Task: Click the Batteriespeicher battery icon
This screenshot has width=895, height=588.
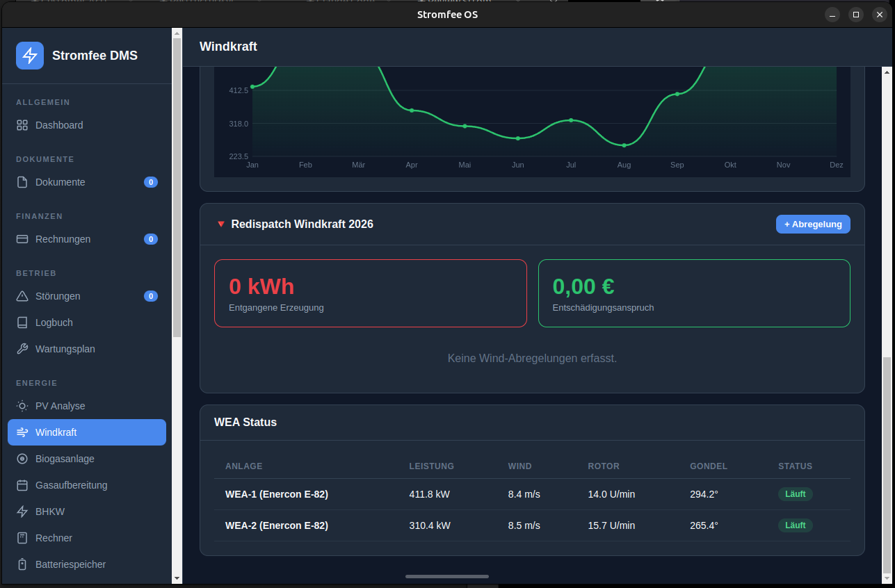Action: [22, 564]
